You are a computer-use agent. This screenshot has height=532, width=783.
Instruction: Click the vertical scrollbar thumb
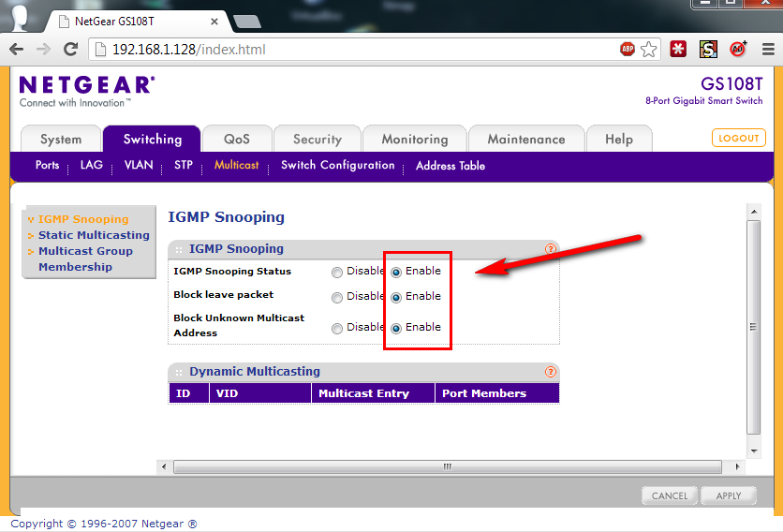tap(754, 327)
